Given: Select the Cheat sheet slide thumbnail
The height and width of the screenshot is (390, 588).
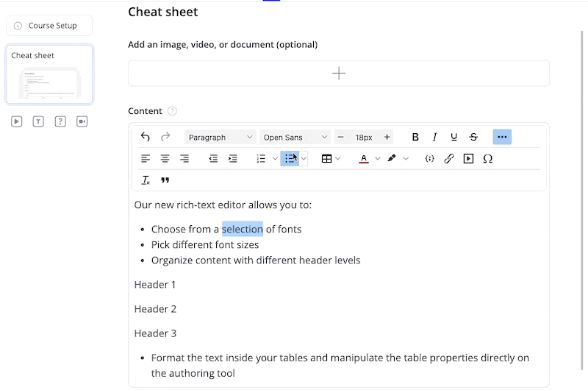Looking at the screenshot, I should pyautogui.click(x=50, y=75).
